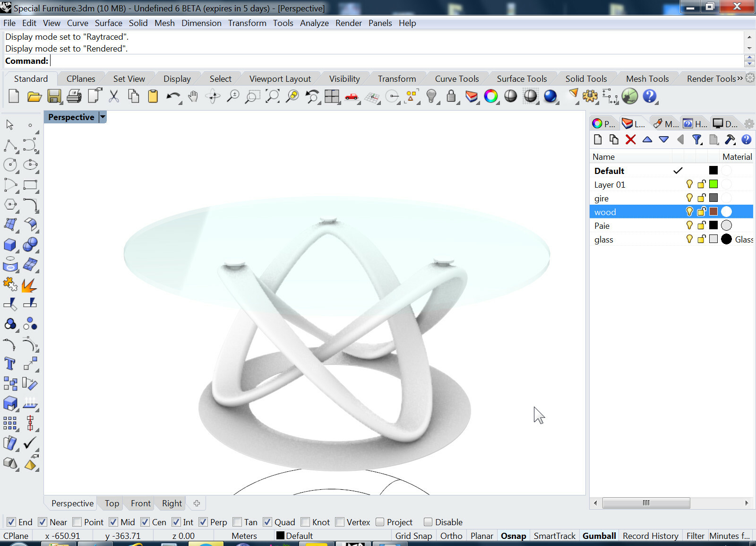Image resolution: width=756 pixels, height=546 pixels.
Task: Toggle Planar mode in the status bar
Action: coord(481,536)
